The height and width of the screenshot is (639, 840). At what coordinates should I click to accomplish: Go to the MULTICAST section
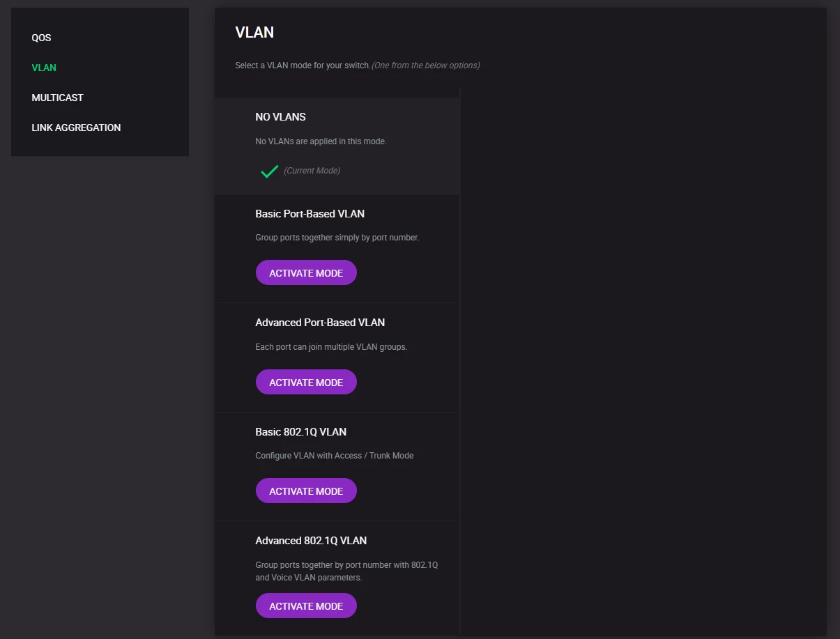pos(57,98)
